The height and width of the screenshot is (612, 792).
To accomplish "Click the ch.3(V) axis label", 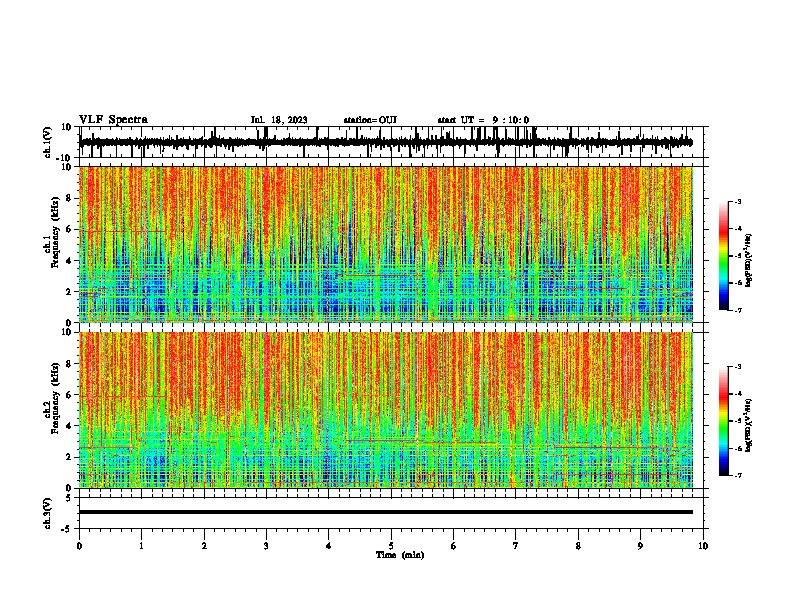I will point(48,513).
